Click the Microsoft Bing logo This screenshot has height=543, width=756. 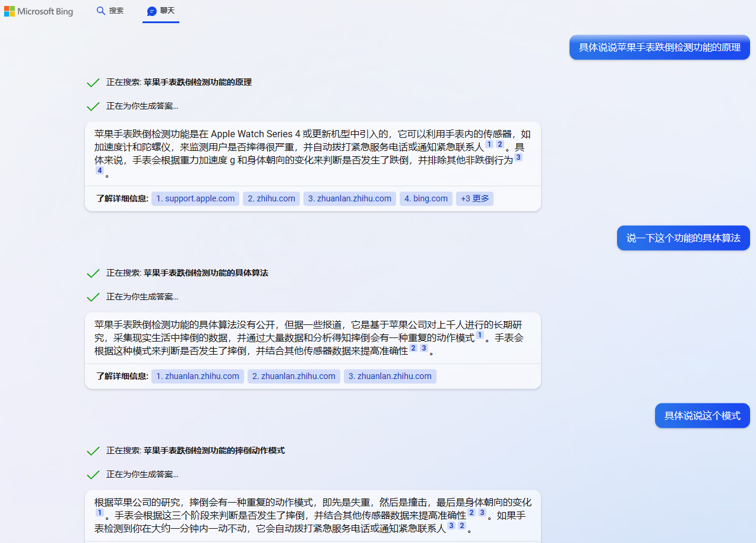tap(39, 11)
